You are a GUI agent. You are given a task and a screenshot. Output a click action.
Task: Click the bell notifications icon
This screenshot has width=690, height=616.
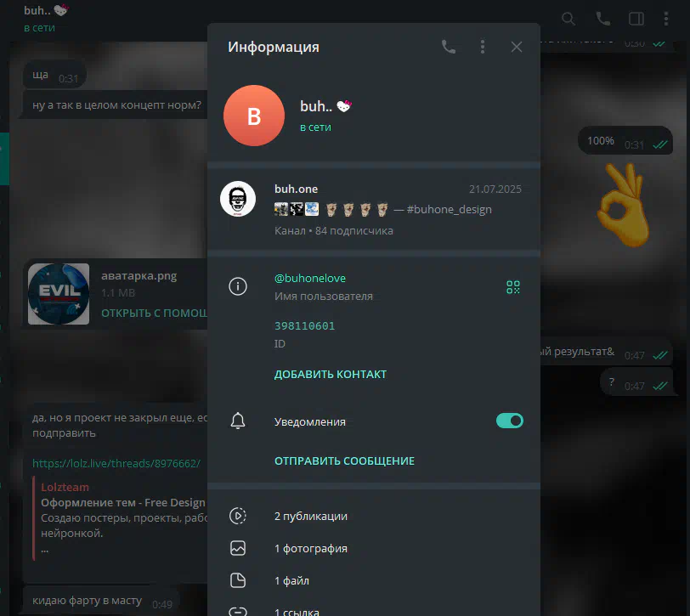click(x=239, y=421)
